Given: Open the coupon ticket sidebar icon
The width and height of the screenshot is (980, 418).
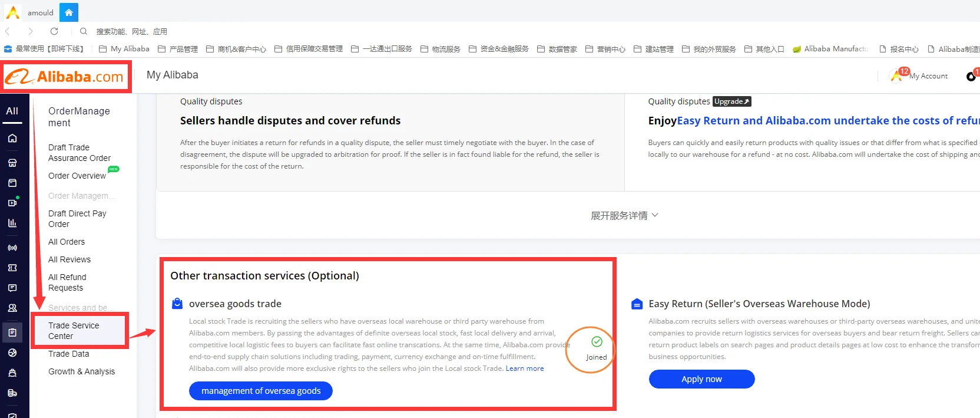Looking at the screenshot, I should pyautogui.click(x=12, y=268).
